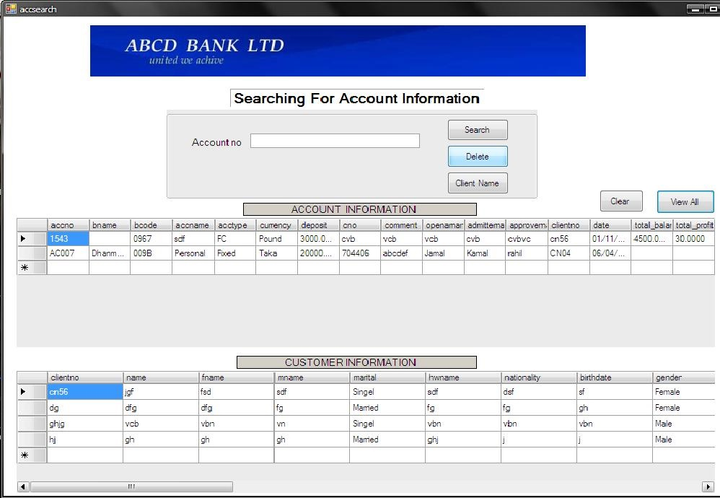Image resolution: width=720 pixels, height=498 pixels.
Task: Select the row header of client dg
Action: [32, 408]
